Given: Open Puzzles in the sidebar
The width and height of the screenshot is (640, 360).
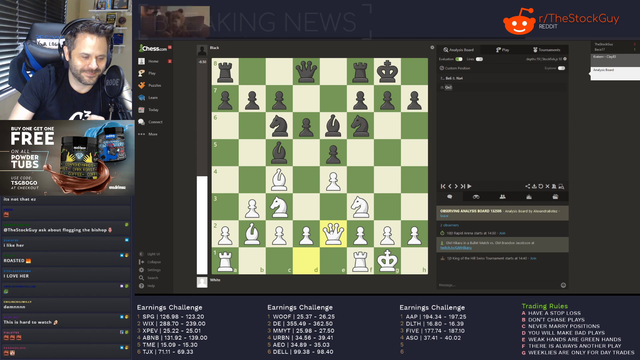Looking at the screenshot, I should pyautogui.click(x=150, y=85).
